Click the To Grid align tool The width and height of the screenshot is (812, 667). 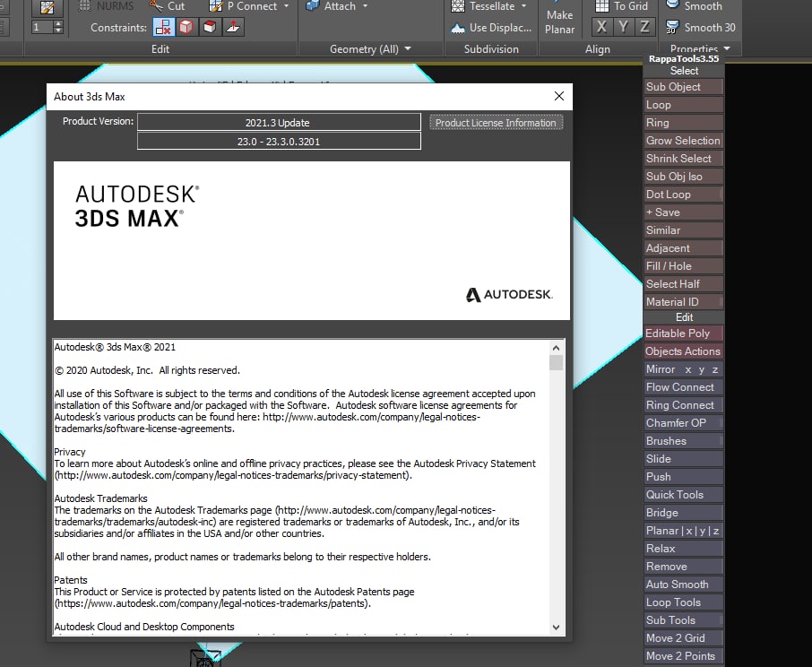point(621,6)
